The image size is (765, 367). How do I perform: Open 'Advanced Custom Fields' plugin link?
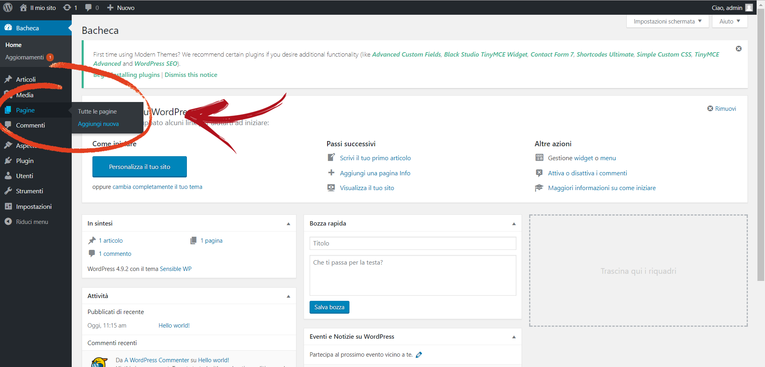[406, 55]
